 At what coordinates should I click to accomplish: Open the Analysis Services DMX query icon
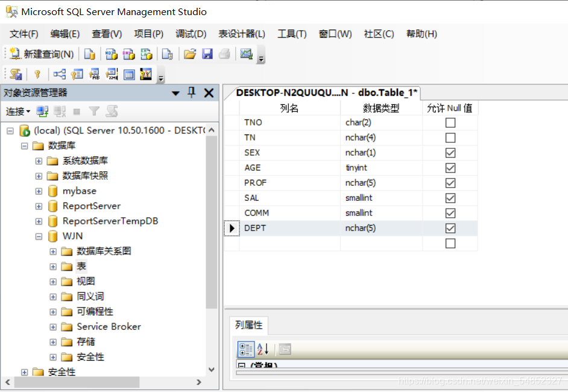(128, 54)
